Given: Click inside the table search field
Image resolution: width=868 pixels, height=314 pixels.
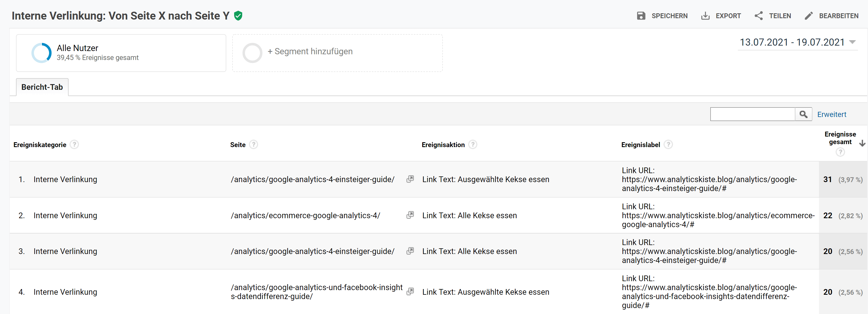Looking at the screenshot, I should click(751, 114).
